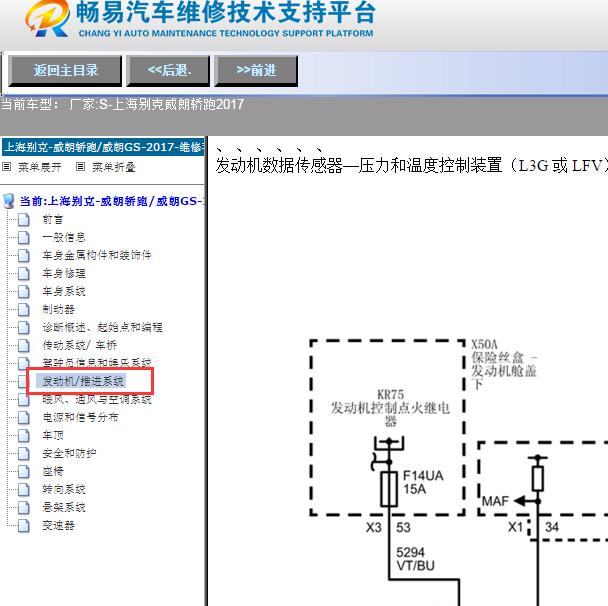Open 车身金属构件和装饰件 section
Image resolution: width=608 pixels, height=606 pixels.
[97, 255]
